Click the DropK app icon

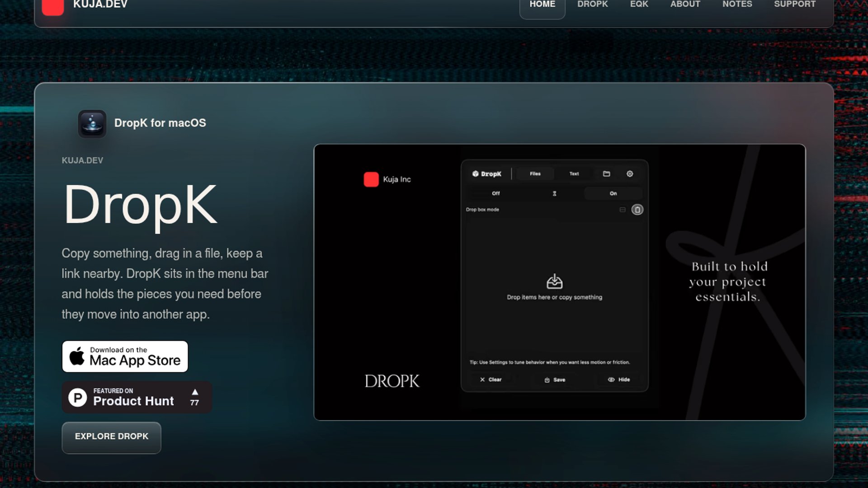pyautogui.click(x=92, y=123)
